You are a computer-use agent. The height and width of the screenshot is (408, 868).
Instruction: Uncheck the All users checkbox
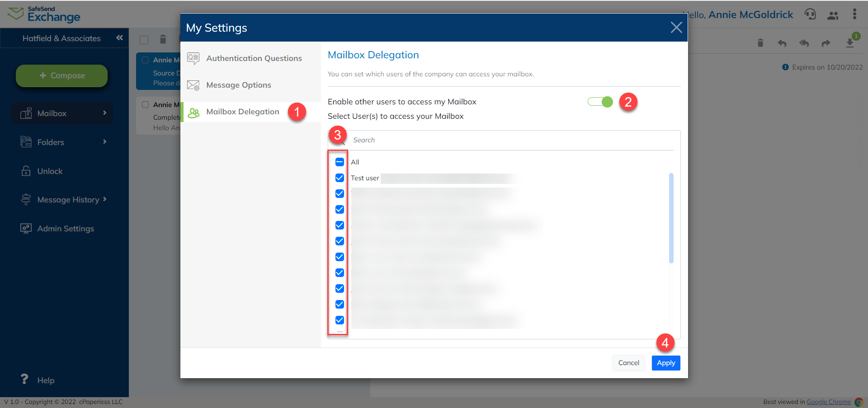(x=339, y=162)
